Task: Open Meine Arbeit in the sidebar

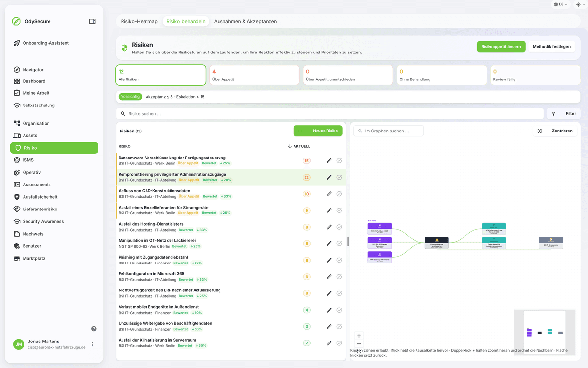Action: tap(54, 93)
